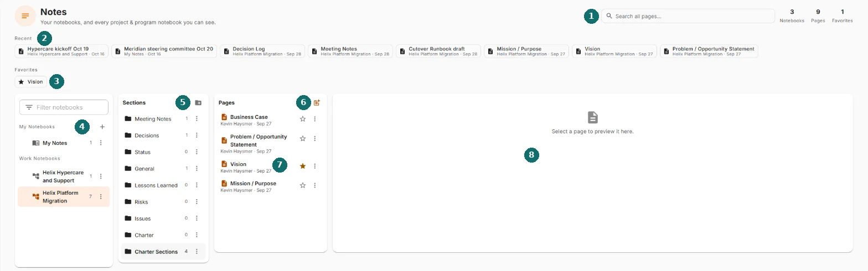Image resolution: width=868 pixels, height=271 pixels.
Task: Click in the Search all pages field
Action: 688,16
